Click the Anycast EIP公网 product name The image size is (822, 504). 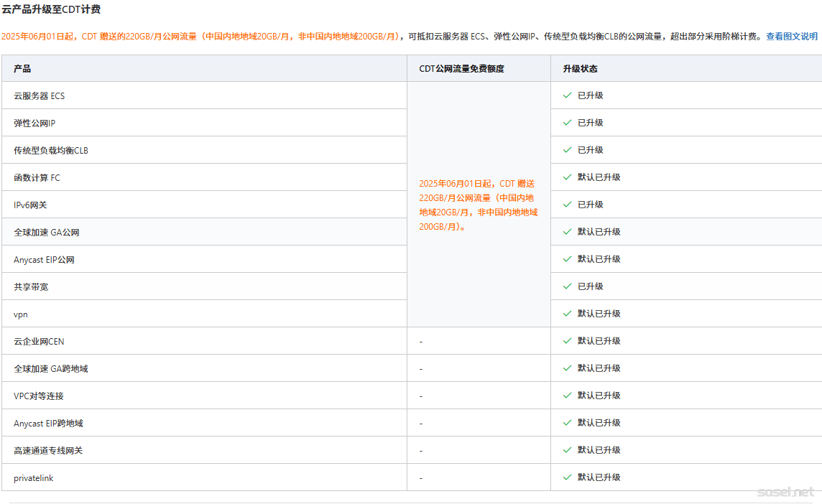pos(44,260)
